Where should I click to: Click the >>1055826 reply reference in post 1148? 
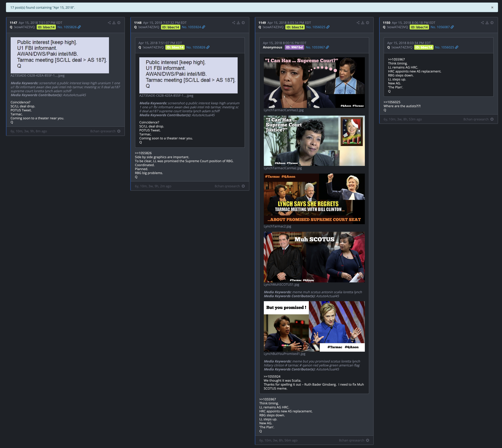(143, 153)
